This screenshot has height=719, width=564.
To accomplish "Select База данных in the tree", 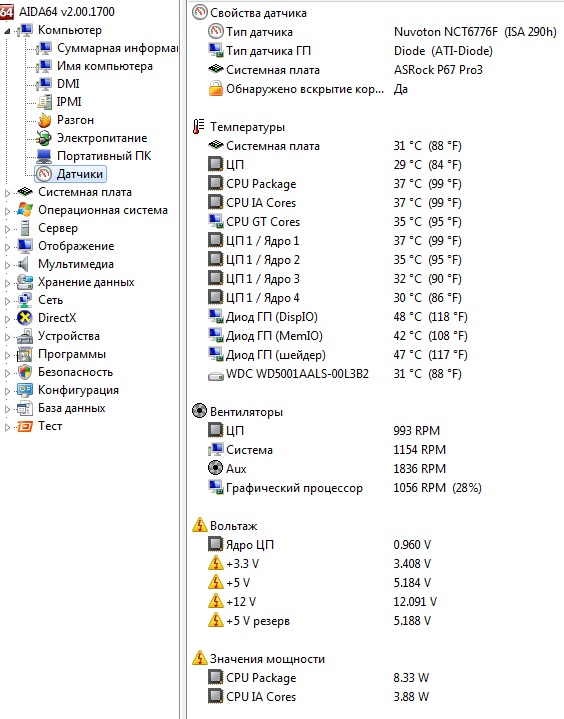I will tap(72, 408).
